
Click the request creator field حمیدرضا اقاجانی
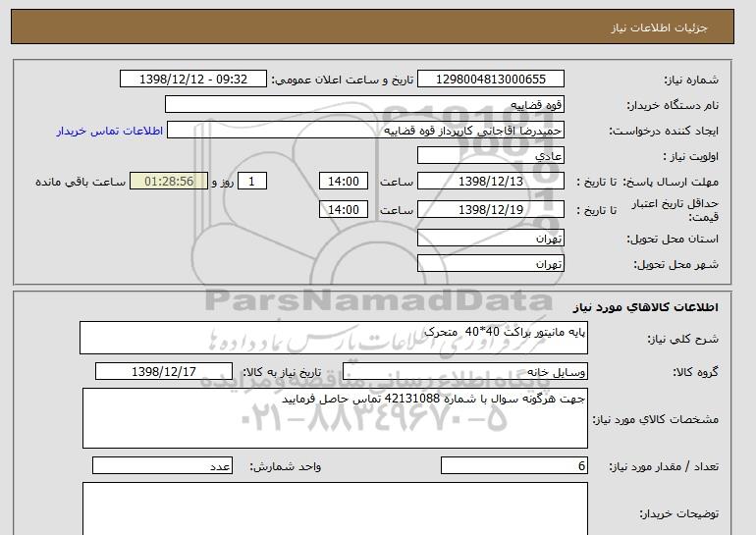click(365, 131)
